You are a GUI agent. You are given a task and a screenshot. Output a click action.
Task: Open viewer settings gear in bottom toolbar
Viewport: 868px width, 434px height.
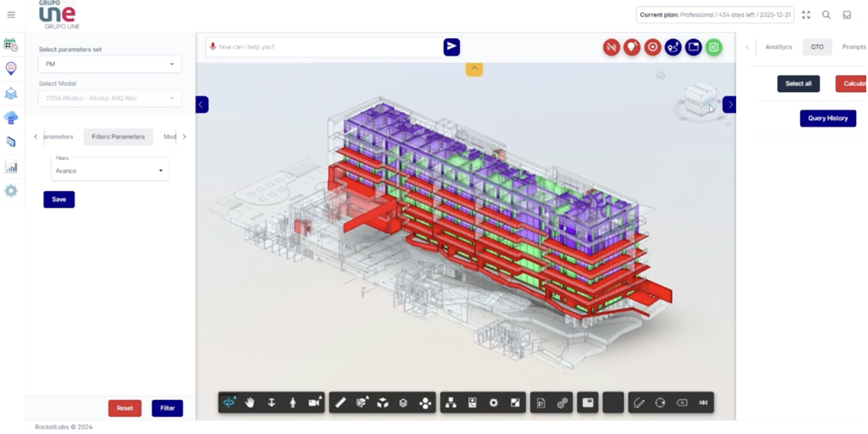click(494, 403)
